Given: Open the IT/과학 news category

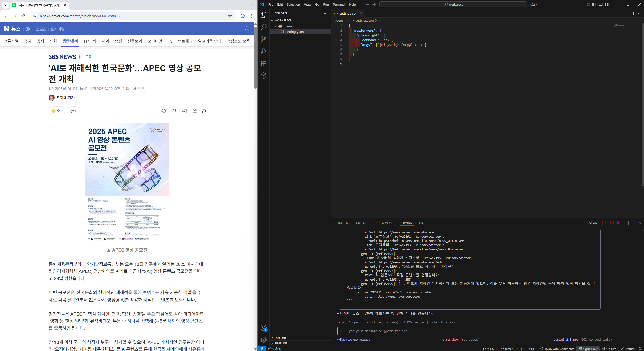Looking at the screenshot, I should [x=90, y=41].
